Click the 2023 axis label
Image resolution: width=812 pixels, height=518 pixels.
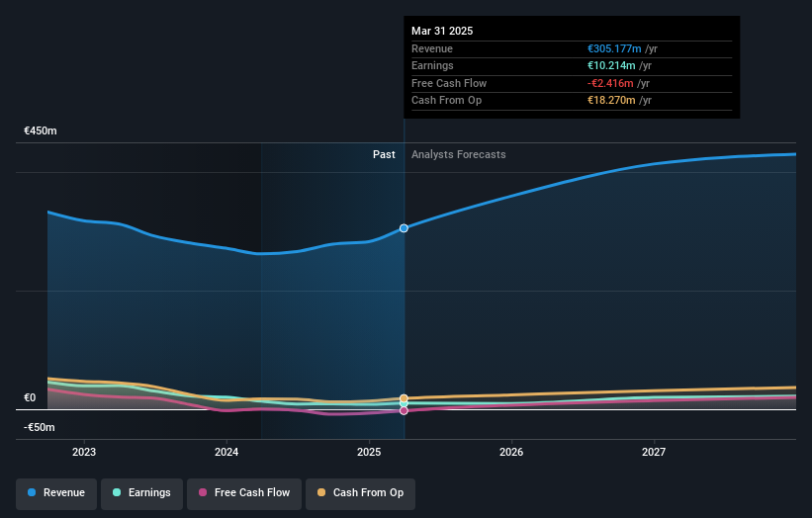click(84, 452)
